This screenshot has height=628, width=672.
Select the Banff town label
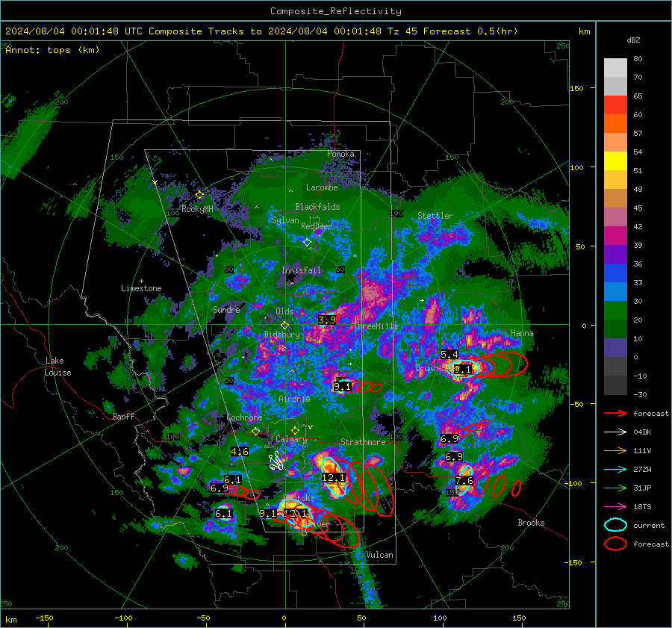coord(123,416)
